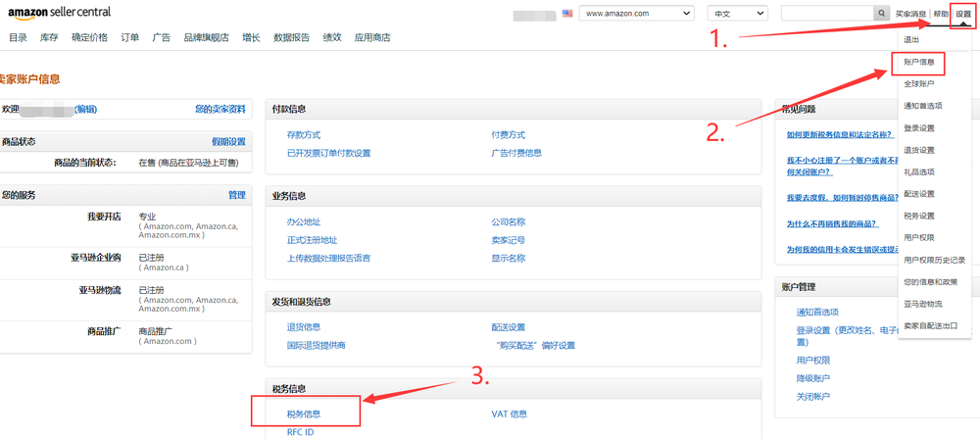Choose 礼品选项 from the 设置 dropdown
Screen dimensions: 980x439
919,171
